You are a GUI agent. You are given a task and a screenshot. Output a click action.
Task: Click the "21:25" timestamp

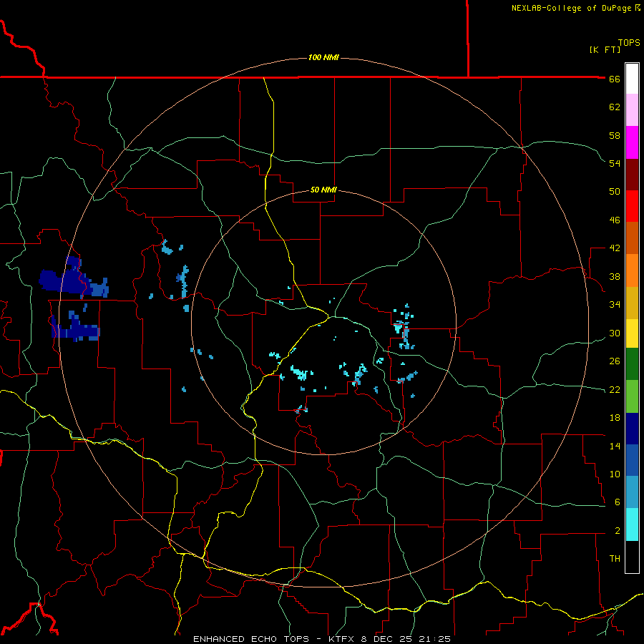click(x=434, y=639)
